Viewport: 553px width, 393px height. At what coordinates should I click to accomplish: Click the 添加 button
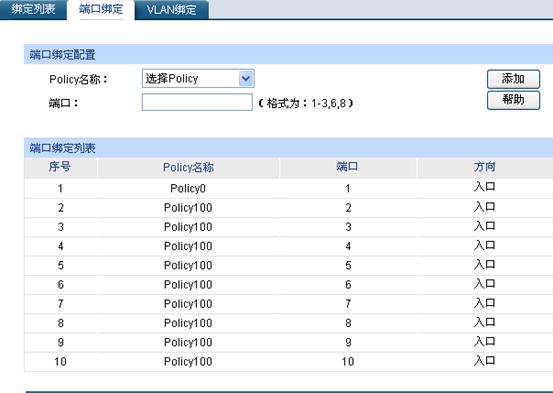coord(513,79)
